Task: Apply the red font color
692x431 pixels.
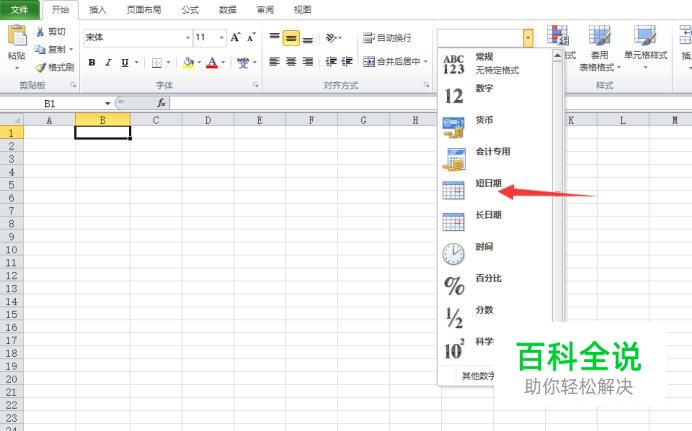Action: (212, 63)
